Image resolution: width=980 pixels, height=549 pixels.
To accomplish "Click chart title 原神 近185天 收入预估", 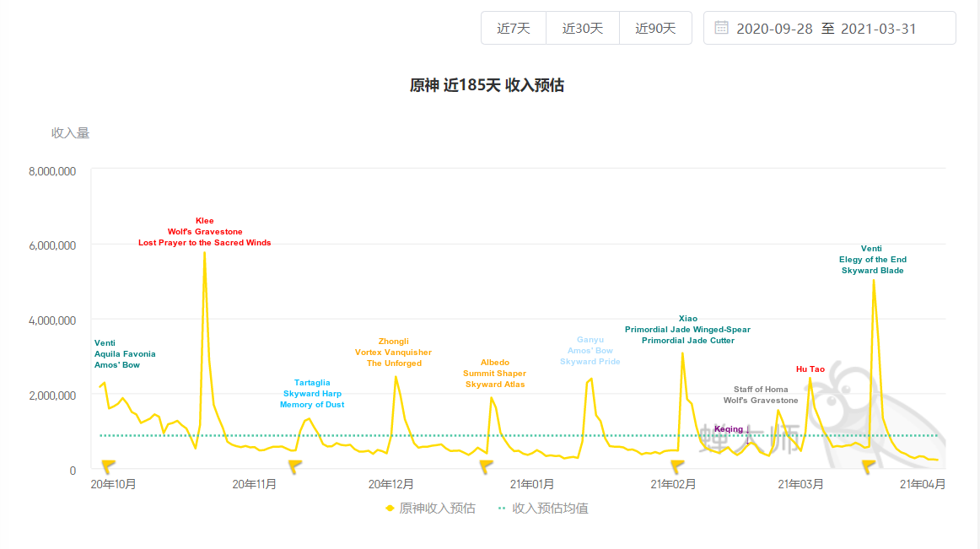I will pos(487,85).
